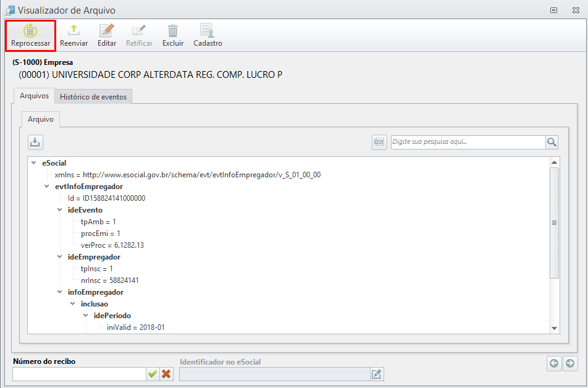Image resolution: width=588 pixels, height=388 pixels.
Task: Select the iniValid = 2018-01 row
Action: [x=135, y=327]
